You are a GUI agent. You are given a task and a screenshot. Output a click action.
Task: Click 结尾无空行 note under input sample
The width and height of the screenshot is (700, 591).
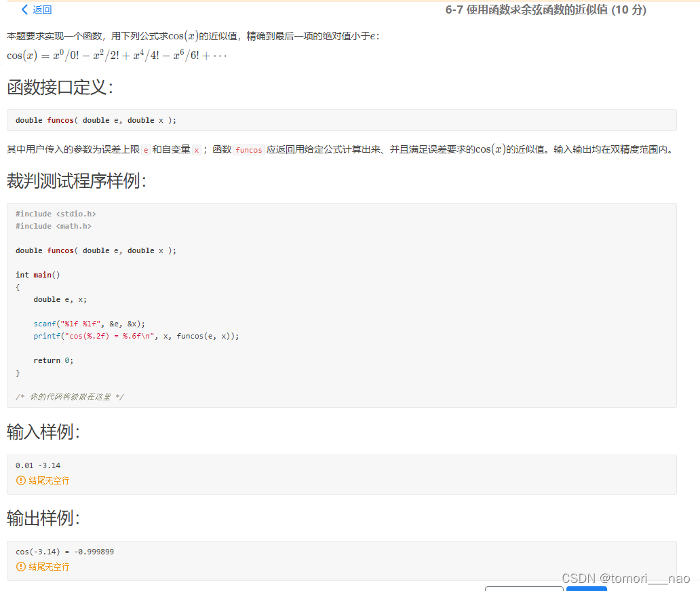coord(49,480)
